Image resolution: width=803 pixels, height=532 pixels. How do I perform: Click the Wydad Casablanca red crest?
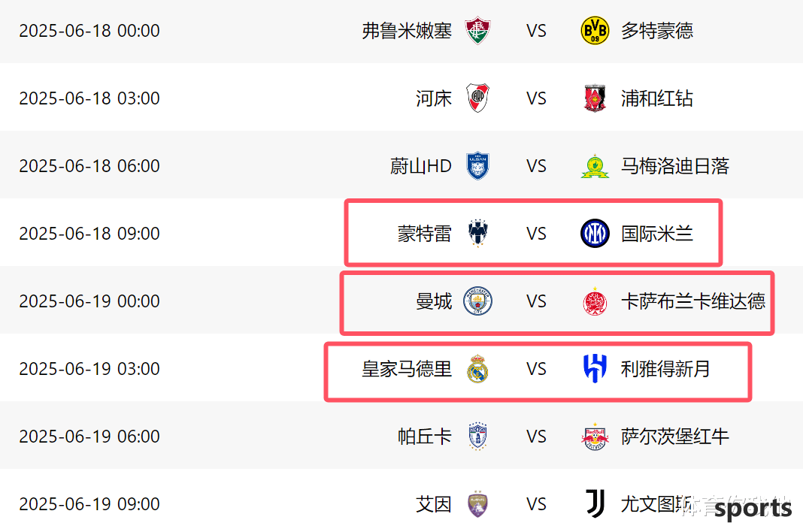click(x=595, y=301)
